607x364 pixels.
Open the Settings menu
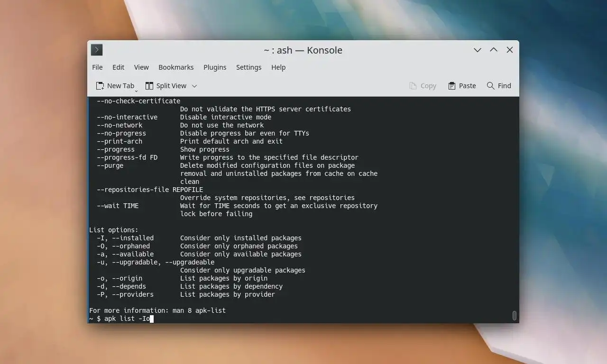tap(249, 67)
